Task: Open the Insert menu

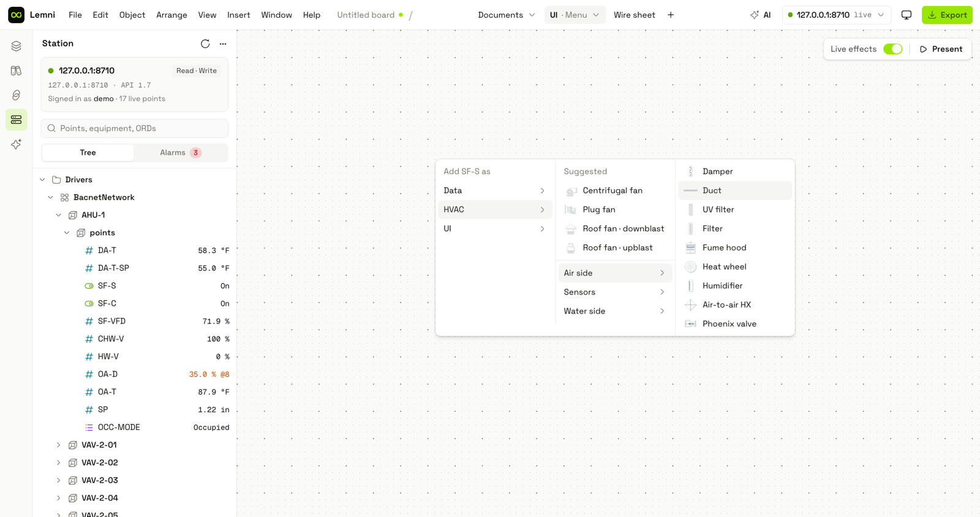Action: pyautogui.click(x=239, y=15)
